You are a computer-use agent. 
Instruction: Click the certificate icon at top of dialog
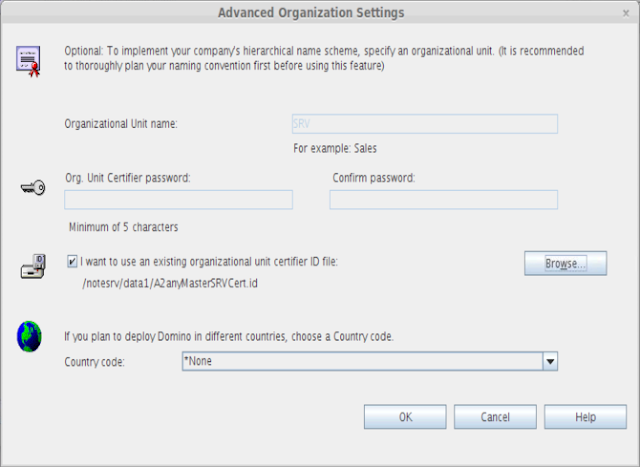pos(28,59)
